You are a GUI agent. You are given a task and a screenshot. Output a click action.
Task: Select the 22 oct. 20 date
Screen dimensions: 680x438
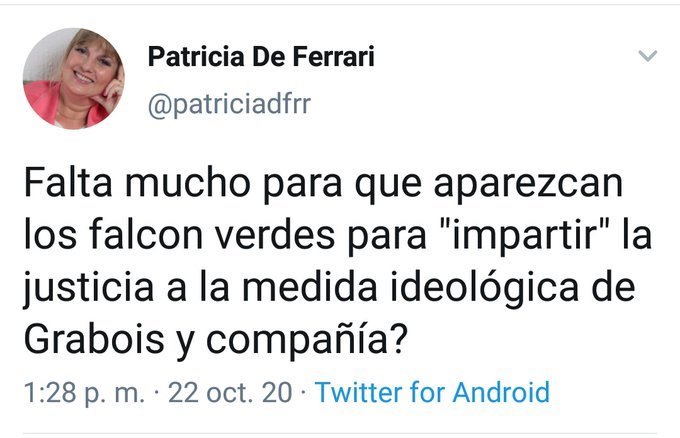pyautogui.click(x=230, y=392)
